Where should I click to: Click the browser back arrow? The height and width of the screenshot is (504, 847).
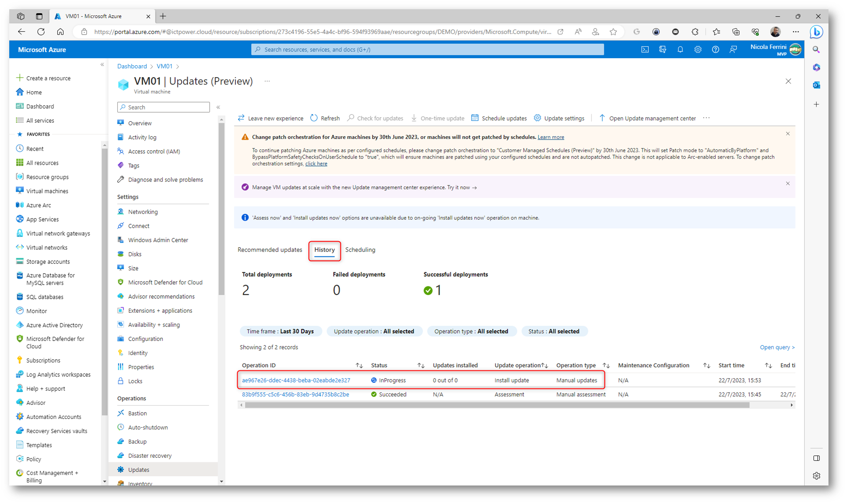pos(21,32)
